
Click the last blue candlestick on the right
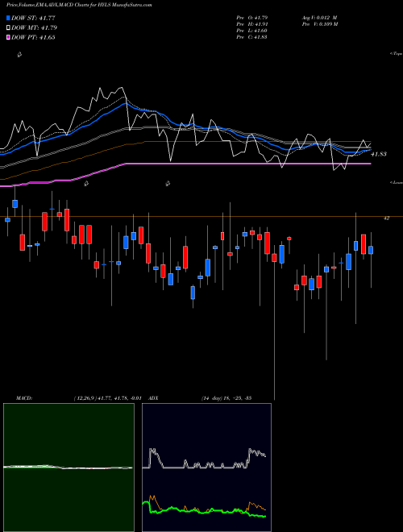[371, 250]
